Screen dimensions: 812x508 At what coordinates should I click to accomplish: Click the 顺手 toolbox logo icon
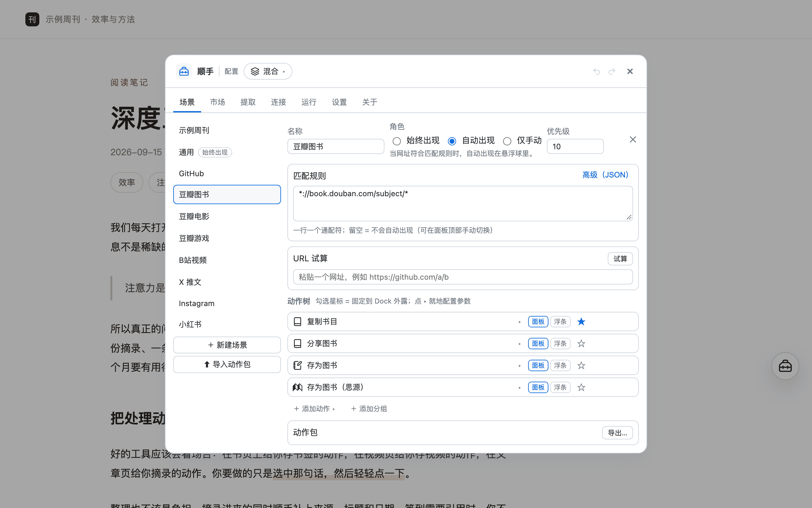(184, 71)
